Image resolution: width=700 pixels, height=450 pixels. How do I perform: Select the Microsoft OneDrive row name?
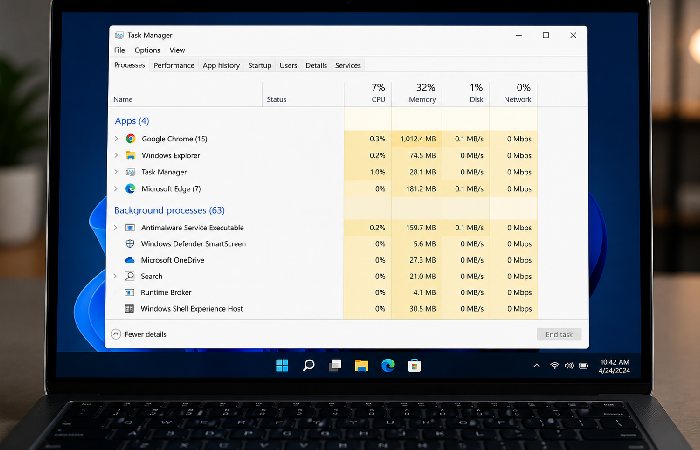pyautogui.click(x=172, y=260)
